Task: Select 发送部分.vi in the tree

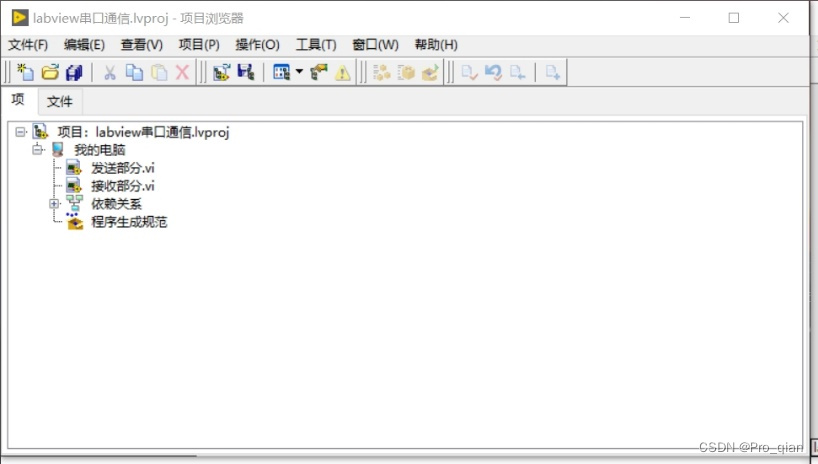Action: pyautogui.click(x=123, y=168)
